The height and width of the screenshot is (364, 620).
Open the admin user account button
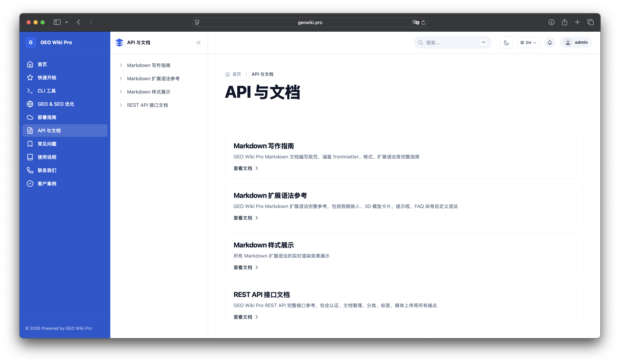pyautogui.click(x=575, y=42)
